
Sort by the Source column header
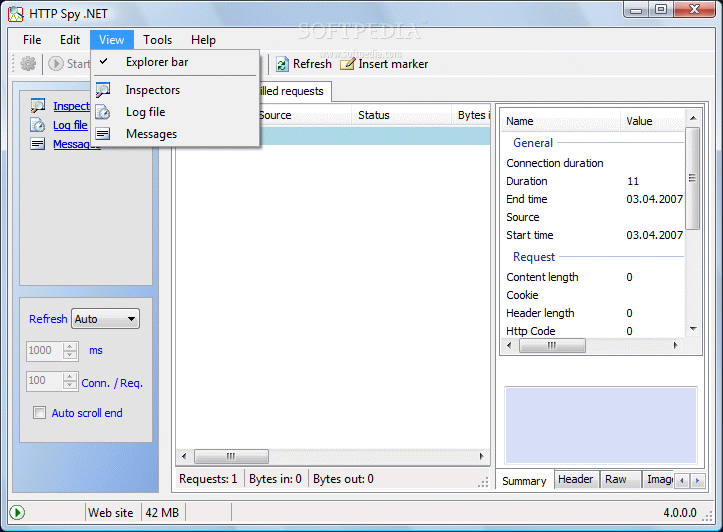point(304,115)
